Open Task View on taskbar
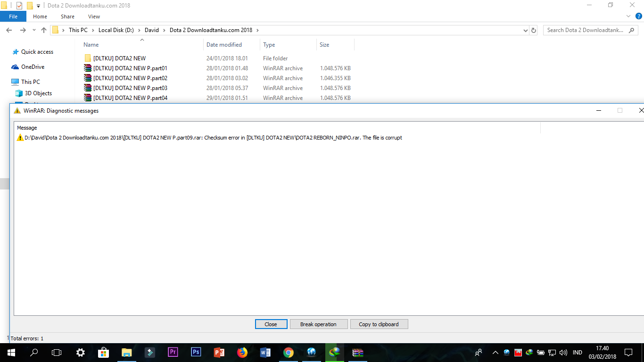This screenshot has width=644, height=362. (57, 353)
